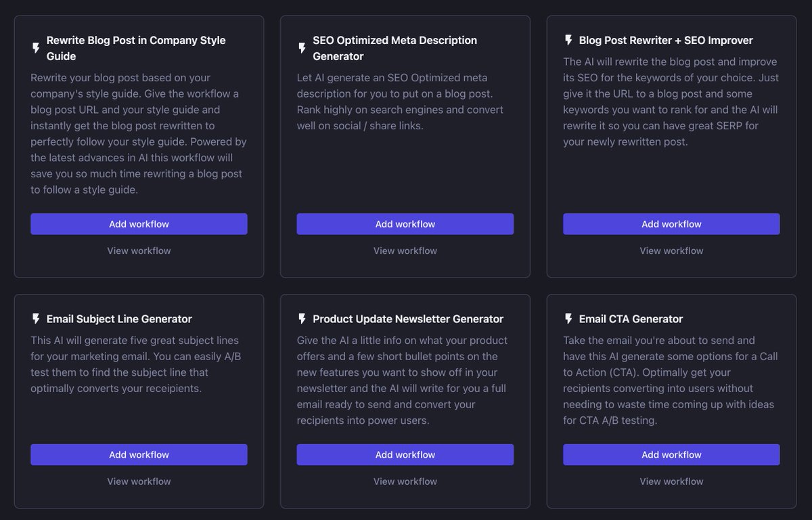This screenshot has height=520, width=812.
Task: Click lightning icon beside Rewrite Blog Post title
Action: (36, 48)
